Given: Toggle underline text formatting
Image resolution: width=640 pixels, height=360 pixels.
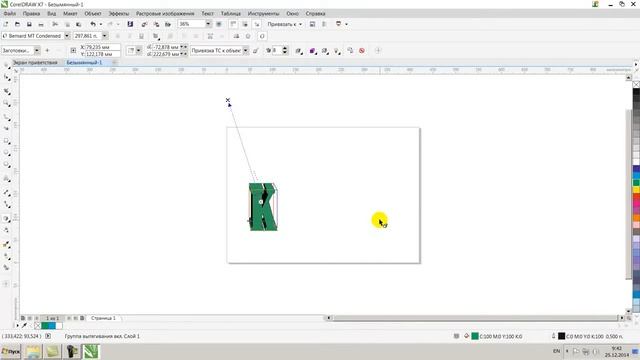Looking at the screenshot, I should tap(141, 36).
